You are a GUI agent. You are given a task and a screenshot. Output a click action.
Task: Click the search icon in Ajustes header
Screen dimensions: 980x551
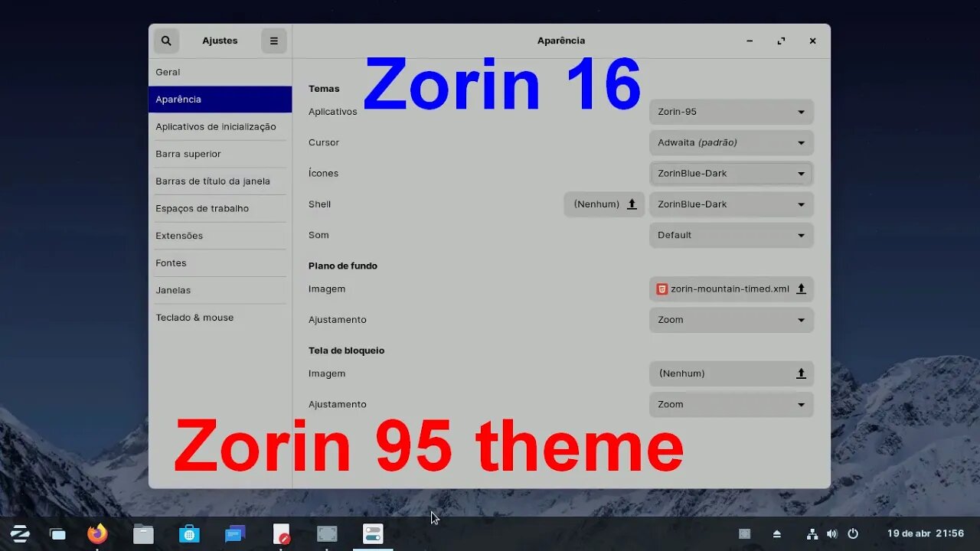tap(166, 41)
